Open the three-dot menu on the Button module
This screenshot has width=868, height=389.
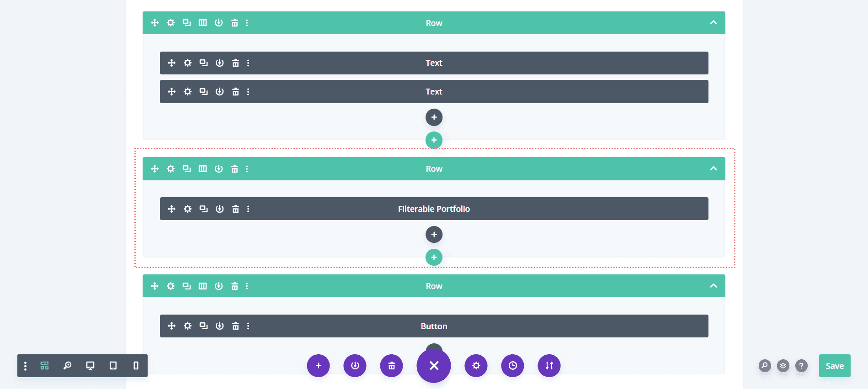(249, 326)
